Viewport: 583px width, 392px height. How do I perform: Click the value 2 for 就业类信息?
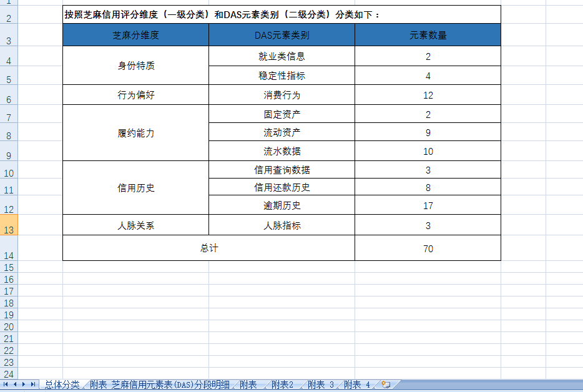[428, 56]
